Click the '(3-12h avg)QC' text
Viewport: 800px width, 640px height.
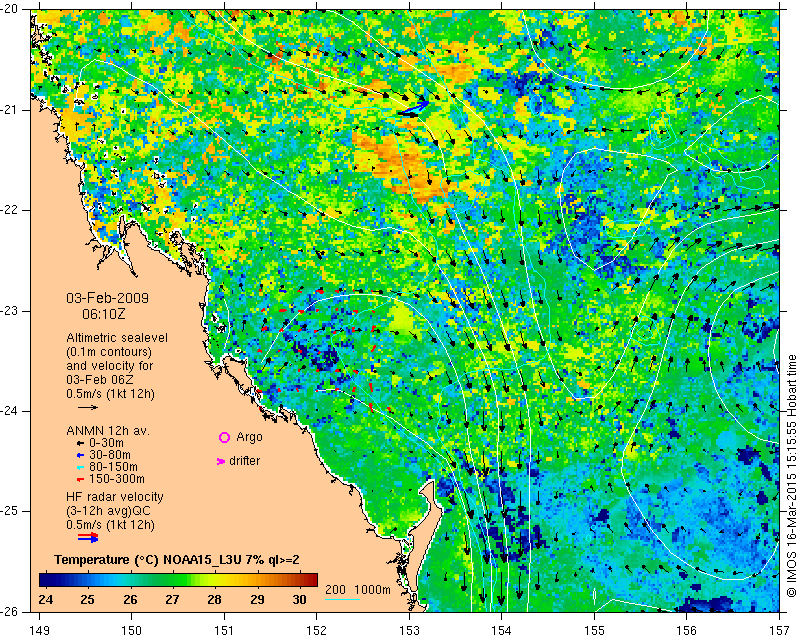point(108,511)
